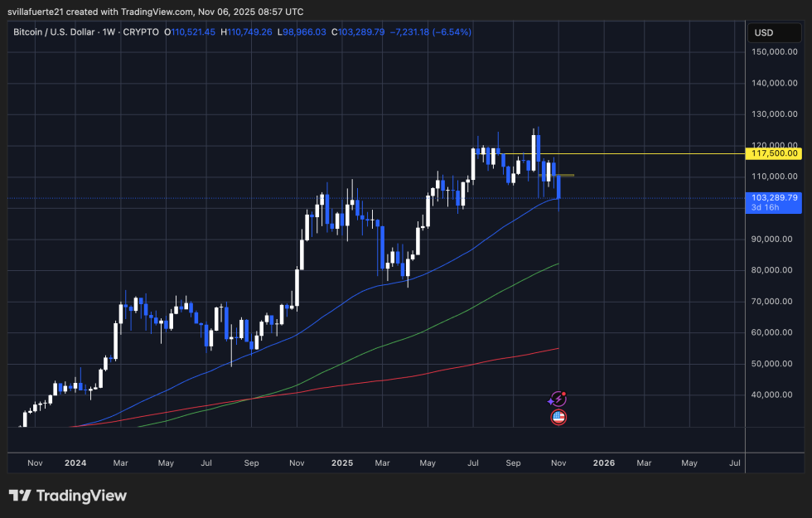This screenshot has width=812, height=518.
Task: Expand the 2026 section on the time axis
Action: point(603,463)
